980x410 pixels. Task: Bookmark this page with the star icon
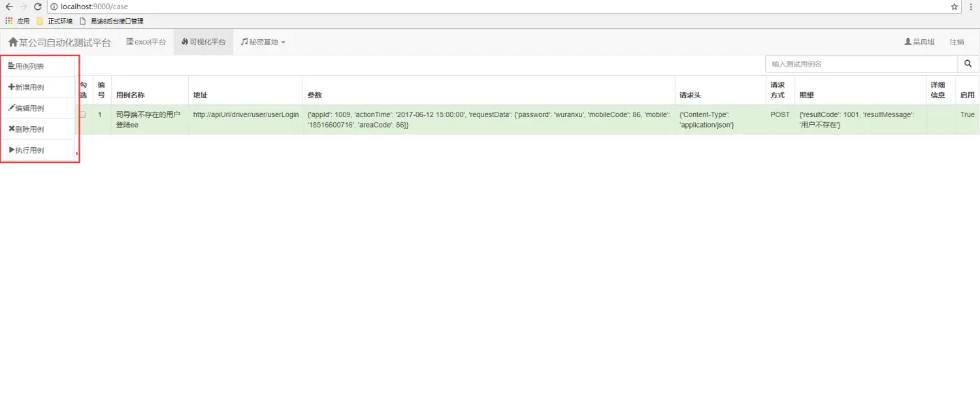point(954,7)
